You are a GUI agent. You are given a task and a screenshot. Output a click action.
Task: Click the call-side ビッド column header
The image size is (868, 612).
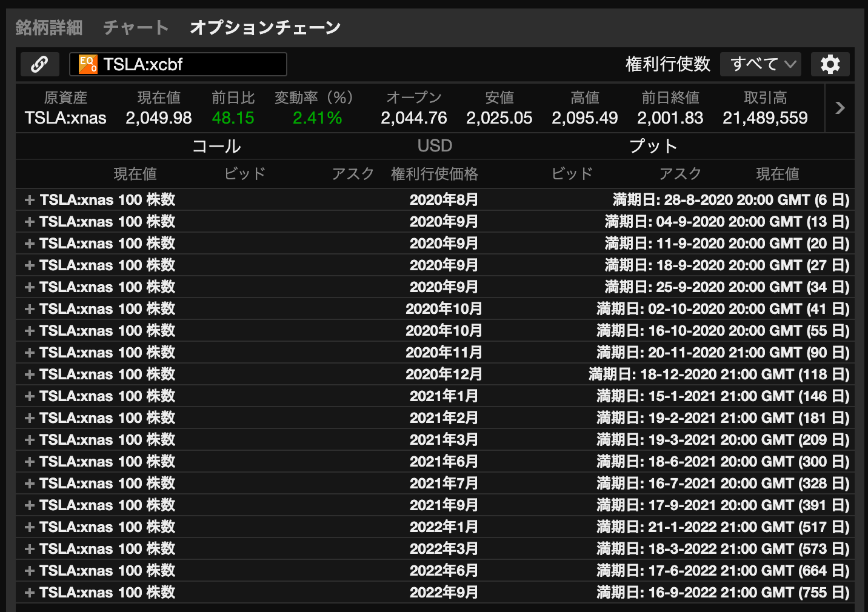click(x=244, y=174)
